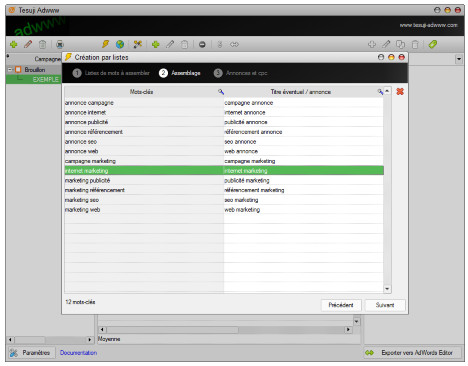Image resolution: width=468 pixels, height=366 pixels.
Task: Select the Brouillon tree item
Action: click(35, 70)
